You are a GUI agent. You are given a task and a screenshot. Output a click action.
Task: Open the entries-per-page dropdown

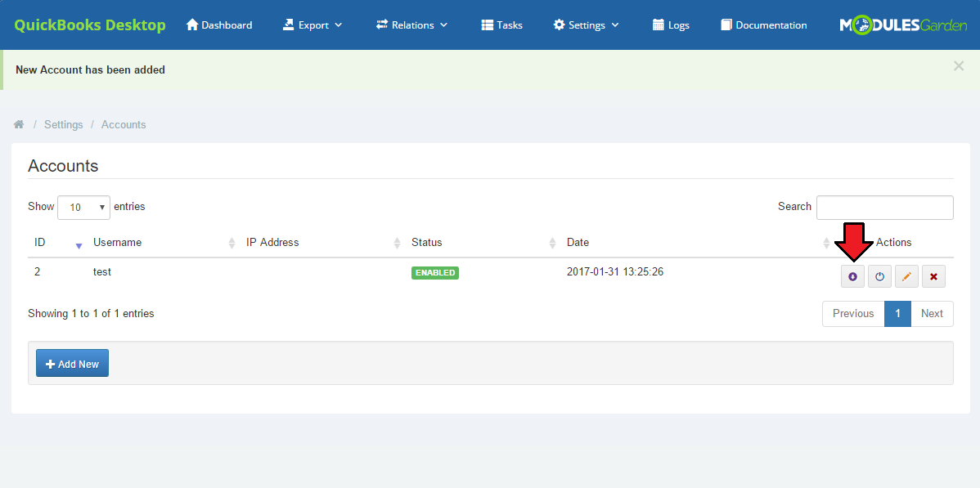83,208
